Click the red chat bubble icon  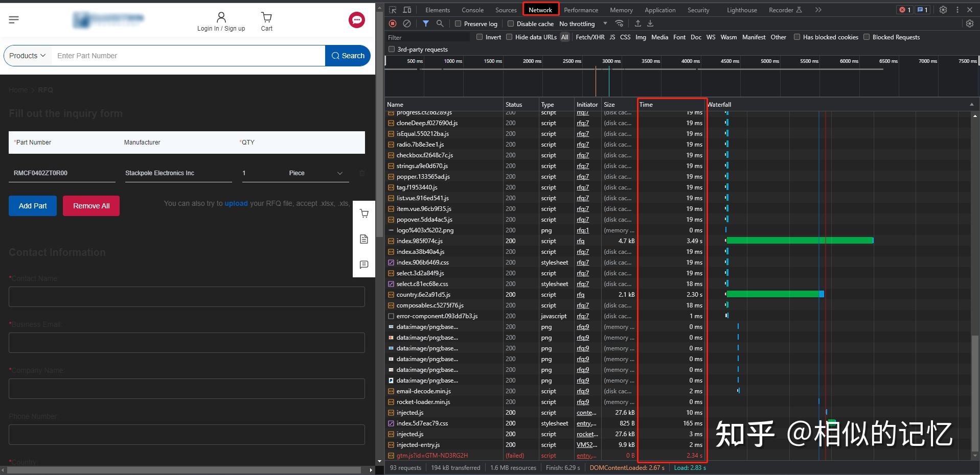[356, 20]
